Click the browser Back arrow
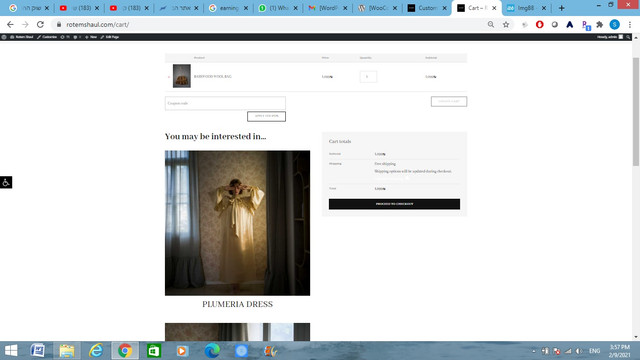Viewport: 640px width, 360px height. click(10, 24)
